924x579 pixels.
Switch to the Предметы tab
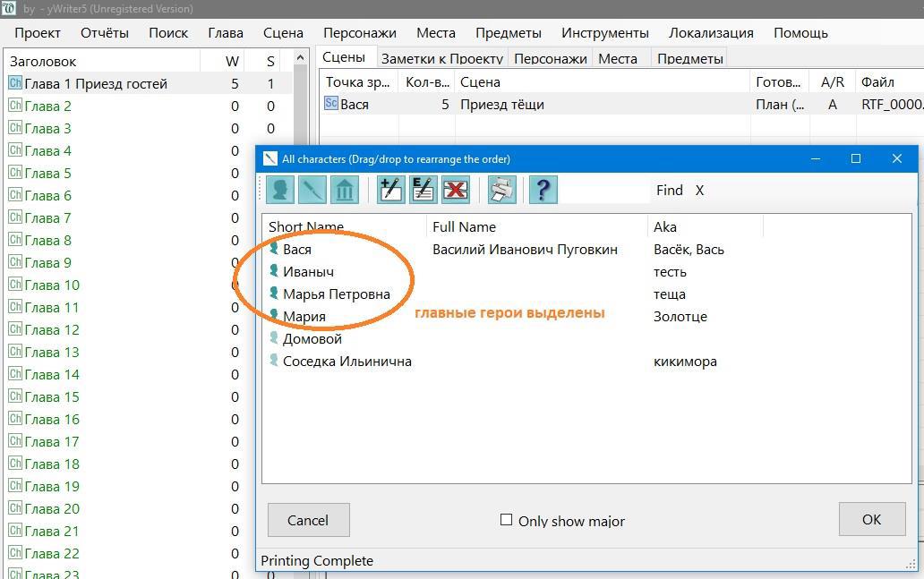tap(689, 59)
